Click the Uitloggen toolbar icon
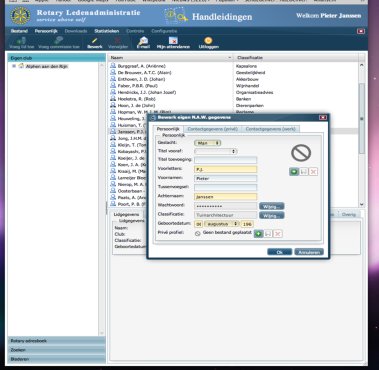379x370 pixels. coord(208,43)
